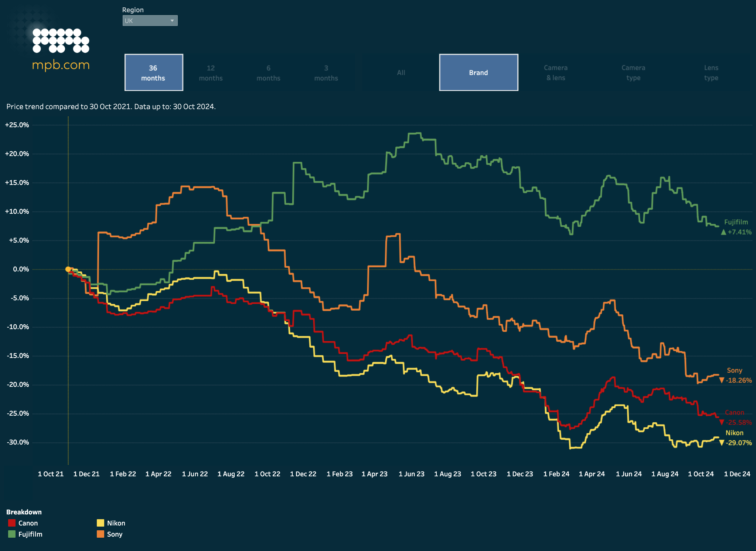Viewport: 756px width, 551px height.
Task: Click the 1 Oct 21 axis label
Action: (51, 474)
